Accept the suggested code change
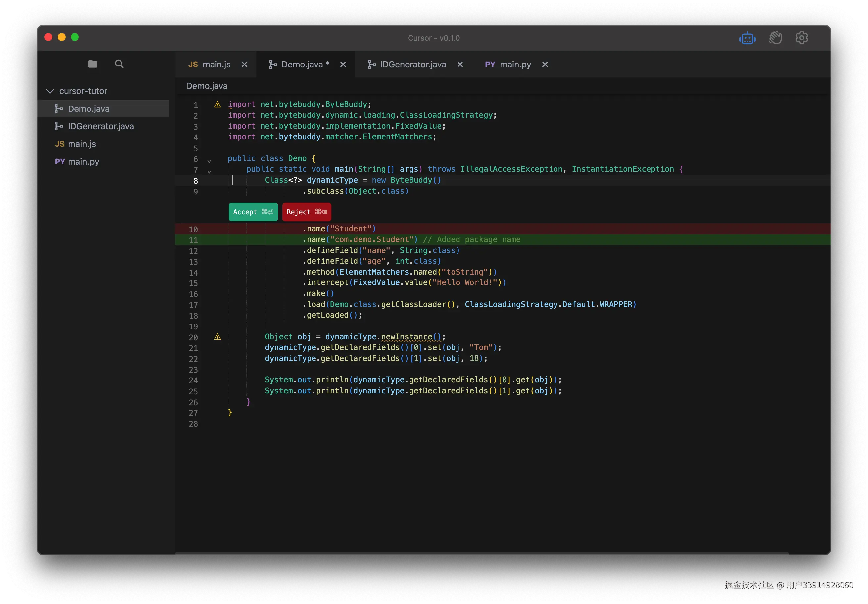This screenshot has height=604, width=868. tap(253, 212)
